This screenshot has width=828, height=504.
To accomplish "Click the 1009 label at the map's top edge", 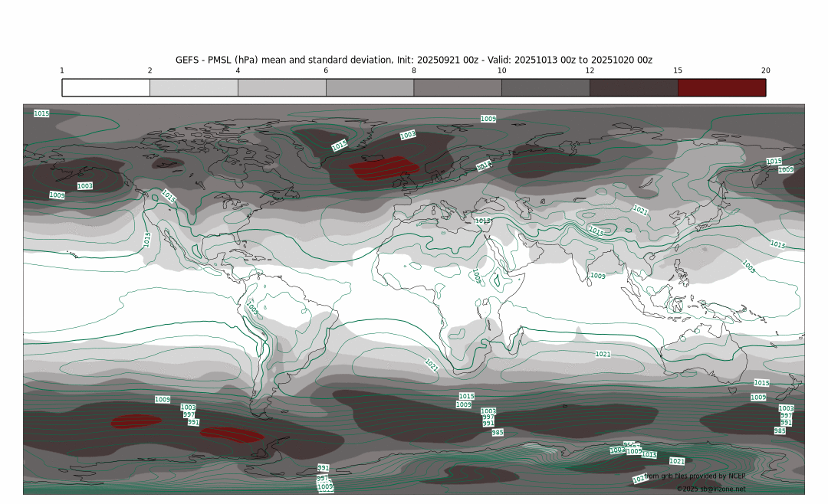I will 488,119.
